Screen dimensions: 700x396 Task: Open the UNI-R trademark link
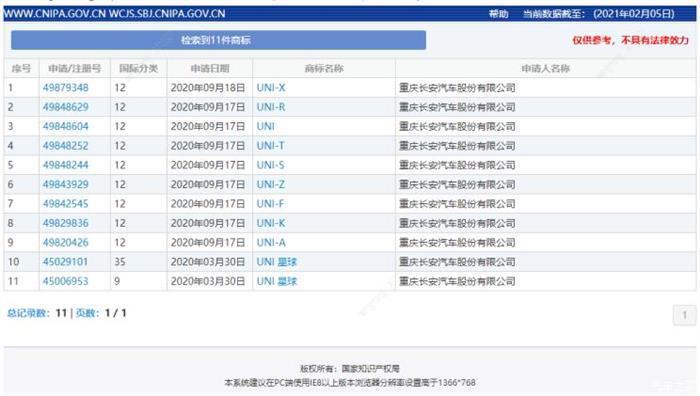point(271,107)
